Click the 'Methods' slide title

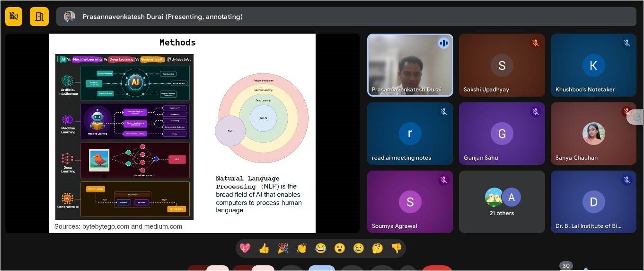[177, 43]
